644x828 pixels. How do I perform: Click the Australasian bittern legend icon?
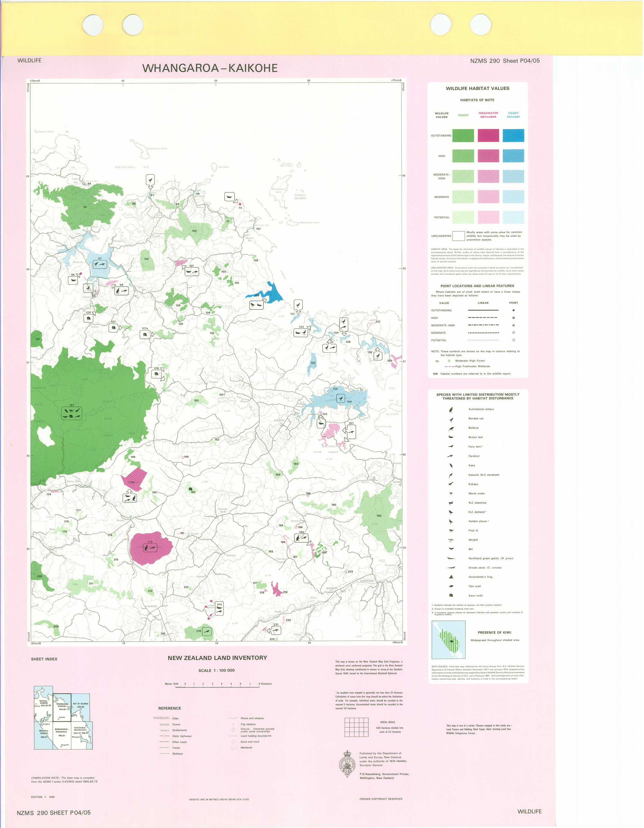451,410
